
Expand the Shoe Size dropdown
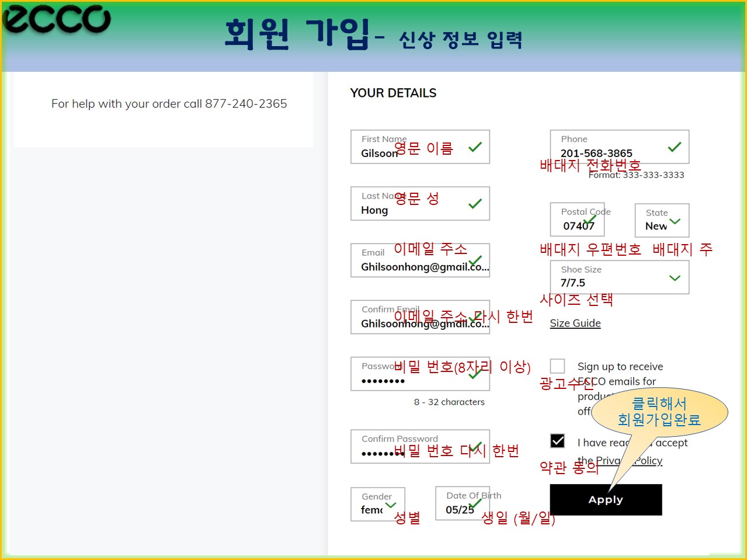(620, 277)
